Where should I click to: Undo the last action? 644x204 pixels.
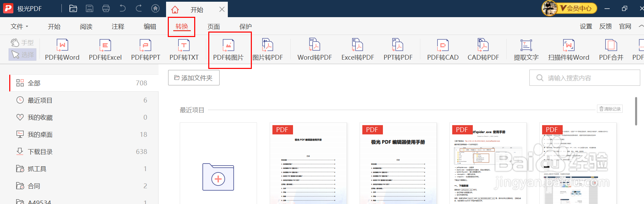(122, 8)
